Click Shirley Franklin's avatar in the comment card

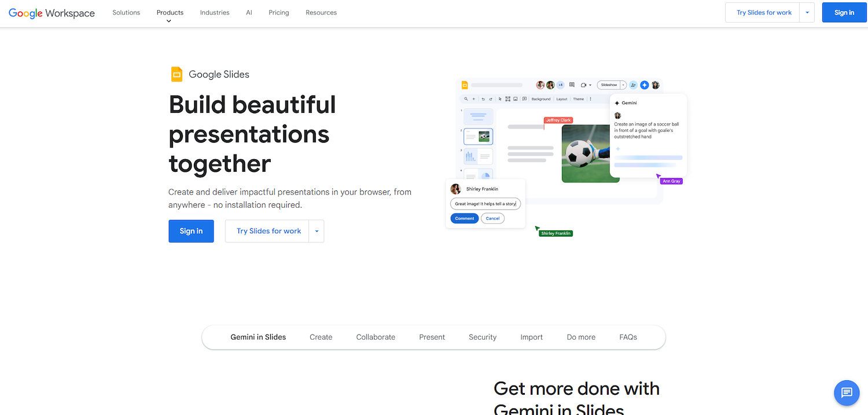point(456,189)
